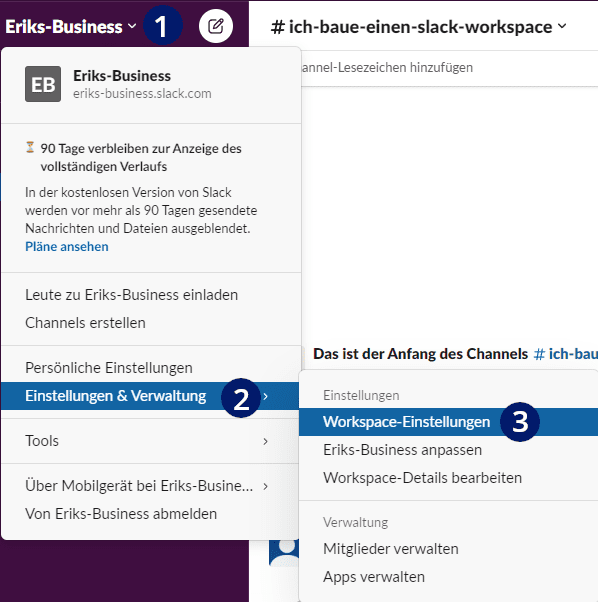The image size is (598, 602).
Task: Click the eriks-business.slack.com text
Action: 142,94
